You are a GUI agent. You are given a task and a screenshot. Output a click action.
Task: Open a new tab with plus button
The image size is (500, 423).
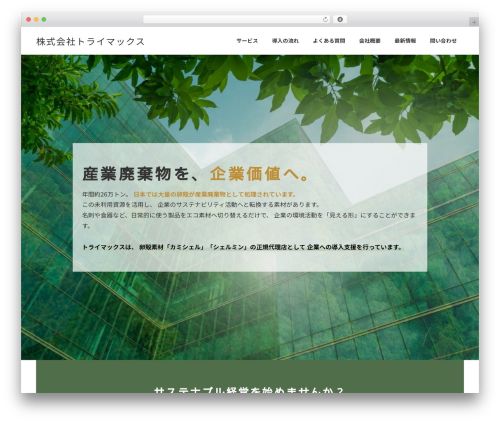(474, 22)
